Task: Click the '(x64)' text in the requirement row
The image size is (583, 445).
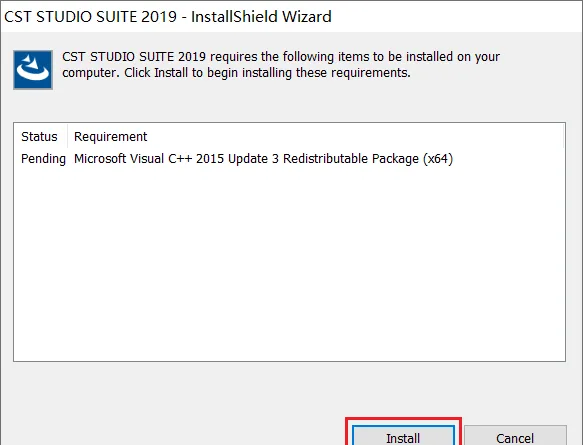Action: (x=438, y=159)
